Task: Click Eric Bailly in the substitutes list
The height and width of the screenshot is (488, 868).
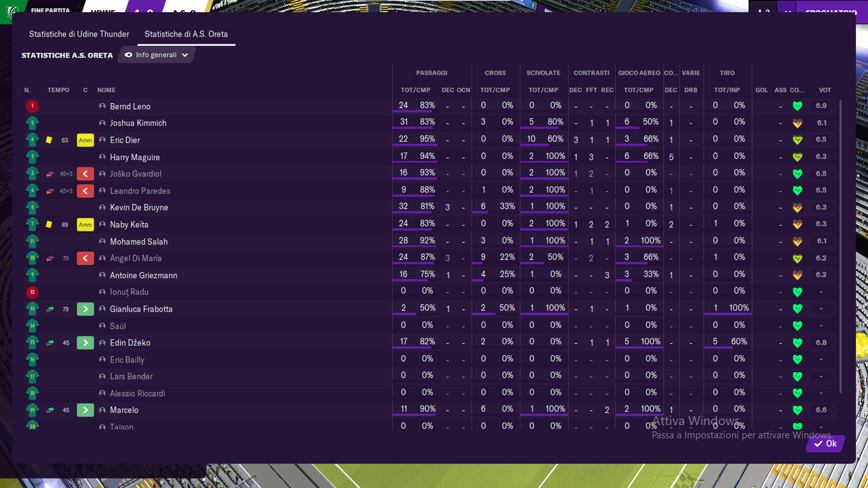Action: coord(127,360)
